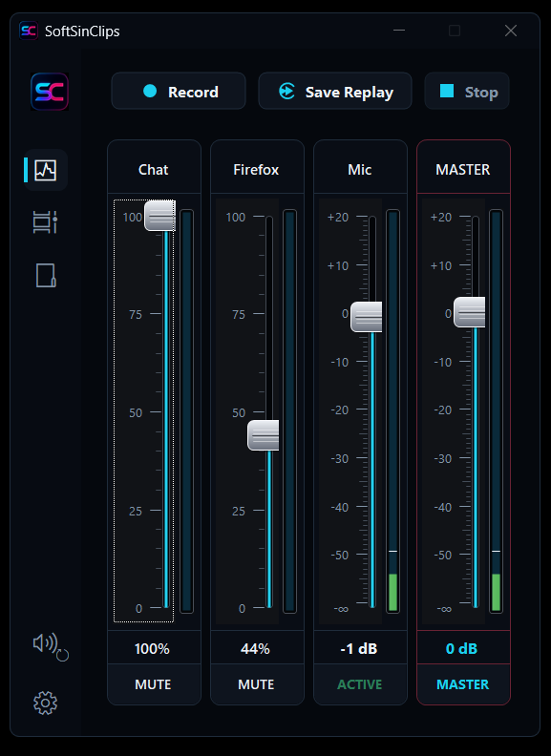Screen dimensions: 551x756
Task: Start recording with Record button
Action: click(179, 91)
